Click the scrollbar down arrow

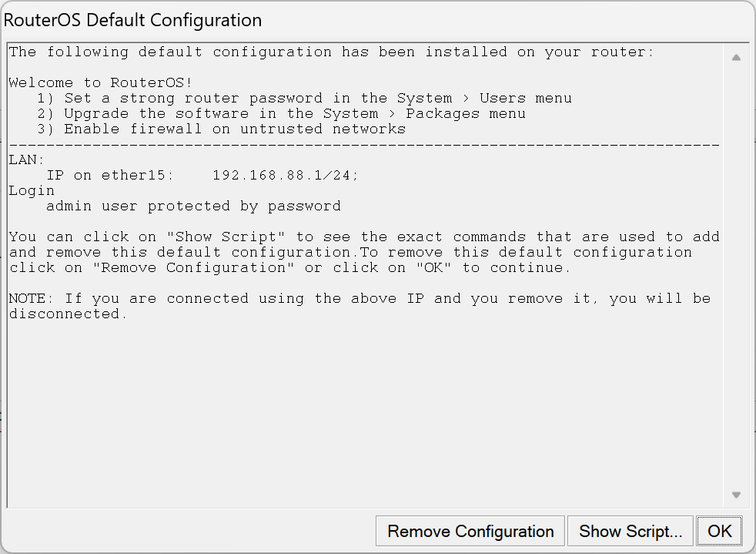point(736,495)
